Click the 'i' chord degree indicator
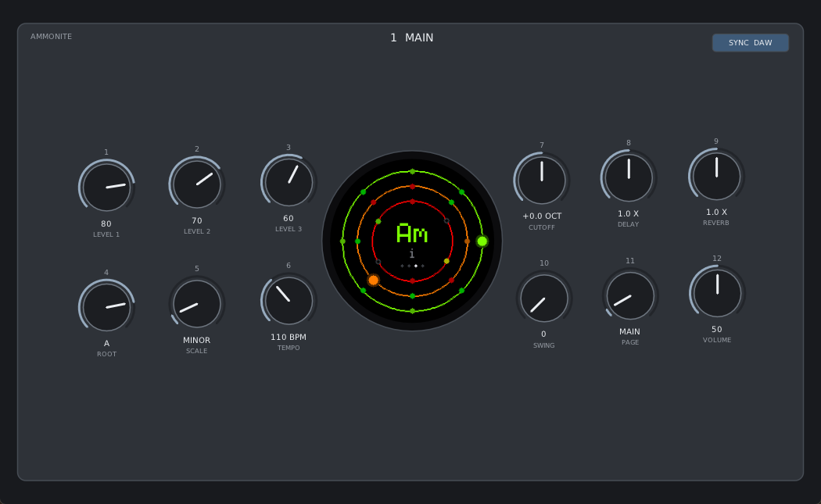The image size is (821, 504). click(412, 254)
